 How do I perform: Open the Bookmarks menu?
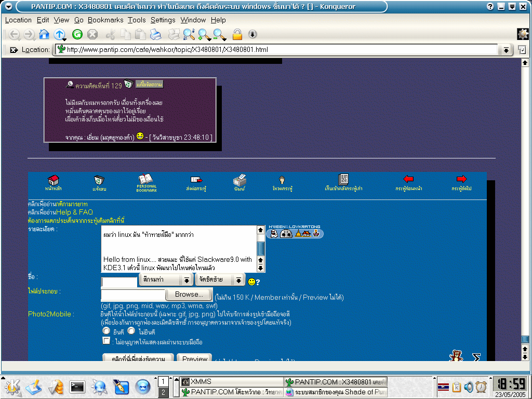[x=105, y=20]
